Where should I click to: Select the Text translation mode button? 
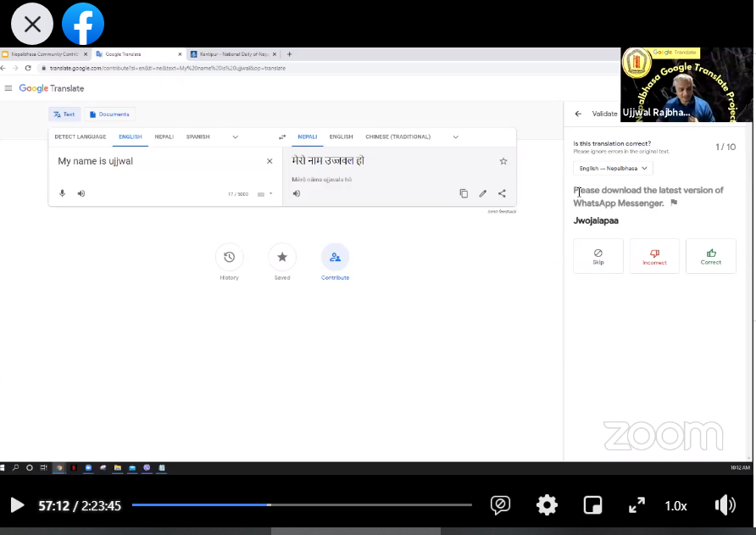coord(64,114)
